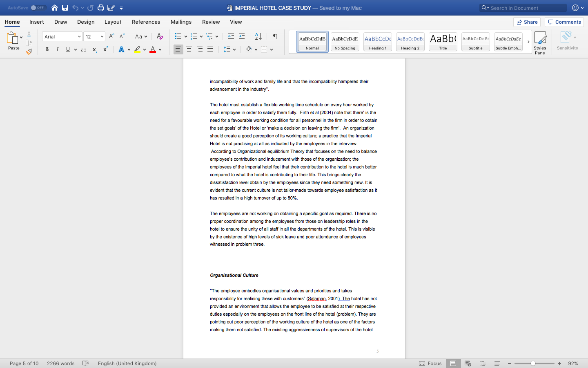Open the References ribbon tab

tap(146, 22)
